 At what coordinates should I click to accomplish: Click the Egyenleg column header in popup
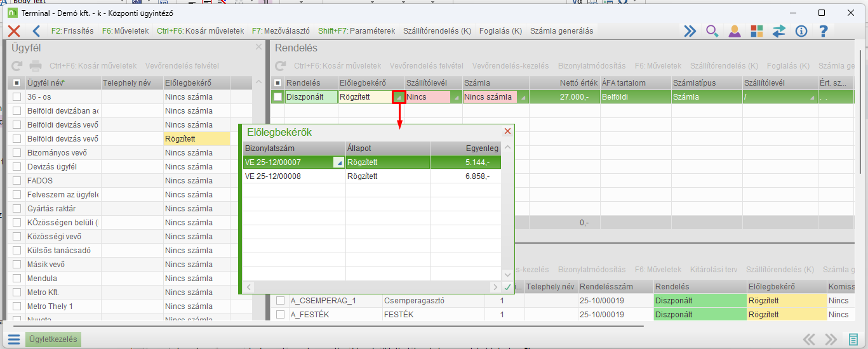click(465, 148)
